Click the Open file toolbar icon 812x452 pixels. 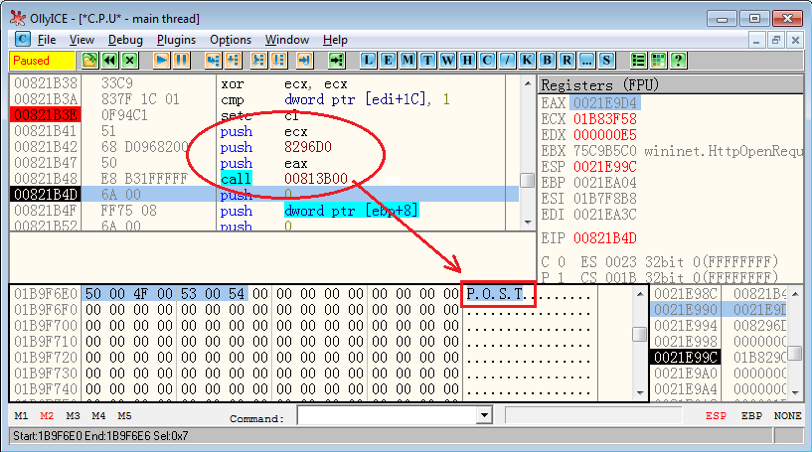pyautogui.click(x=90, y=61)
